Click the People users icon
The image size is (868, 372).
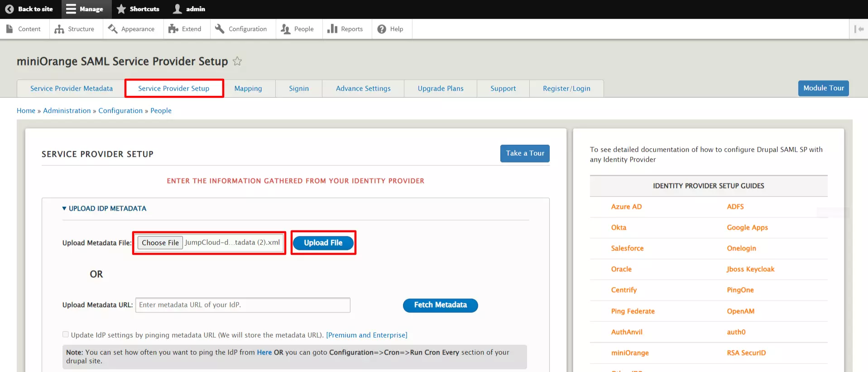point(285,29)
